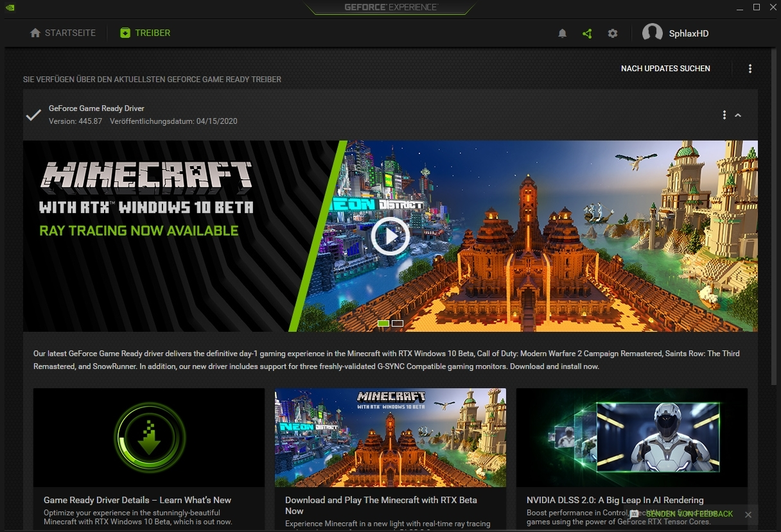Click the feedback speech bubble icon
The height and width of the screenshot is (532, 781).
click(x=635, y=515)
